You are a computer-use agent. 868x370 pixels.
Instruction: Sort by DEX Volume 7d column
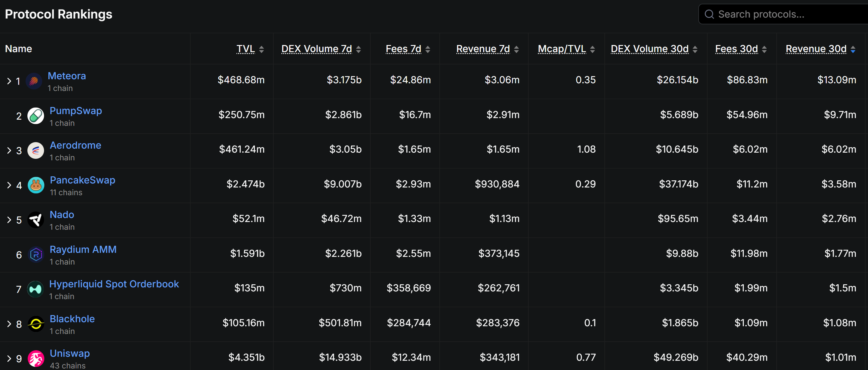point(321,49)
